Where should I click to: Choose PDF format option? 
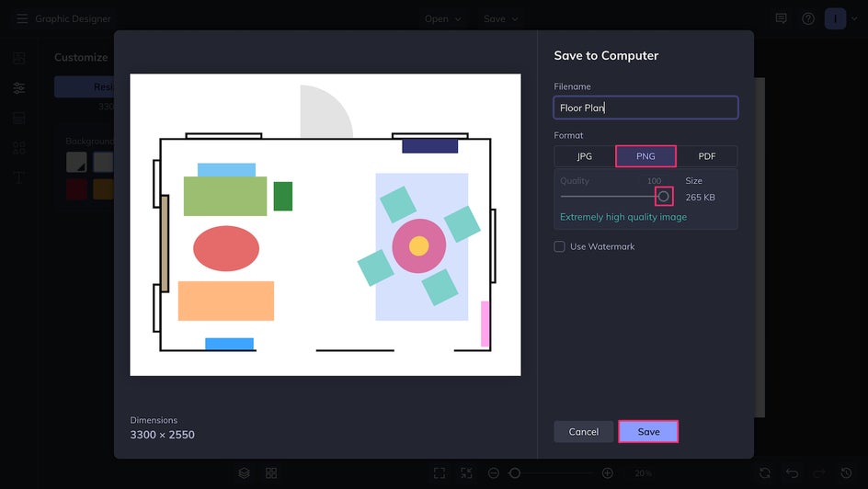(707, 156)
